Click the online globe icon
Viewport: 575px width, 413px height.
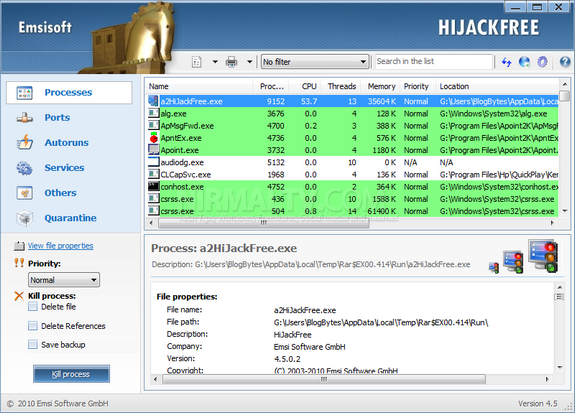[x=524, y=62]
